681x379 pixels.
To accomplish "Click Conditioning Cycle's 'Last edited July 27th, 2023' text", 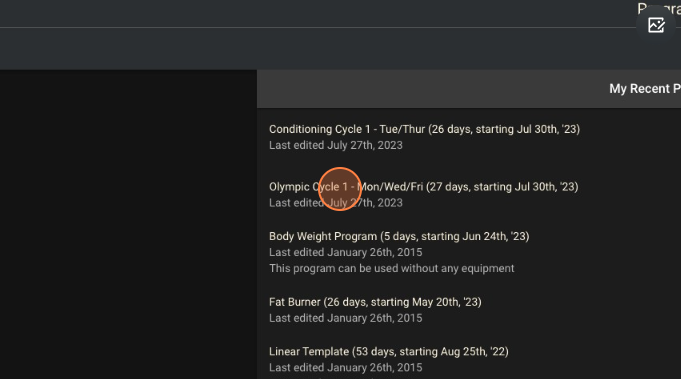I will [x=336, y=145].
